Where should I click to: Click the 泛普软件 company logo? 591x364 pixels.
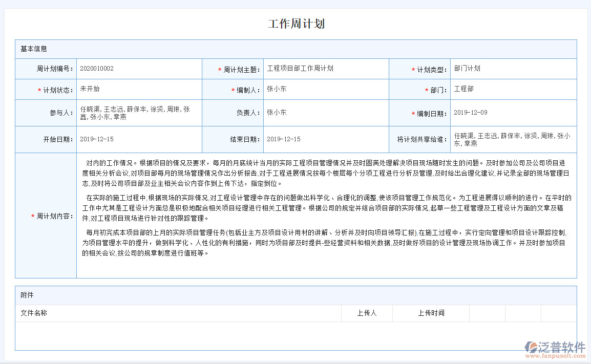click(555, 346)
